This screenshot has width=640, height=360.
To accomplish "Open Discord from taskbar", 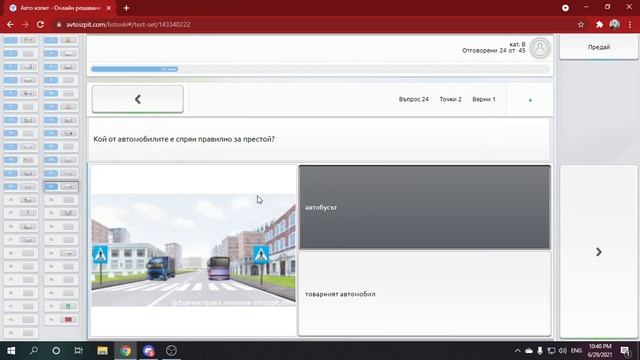I will coord(149,351).
